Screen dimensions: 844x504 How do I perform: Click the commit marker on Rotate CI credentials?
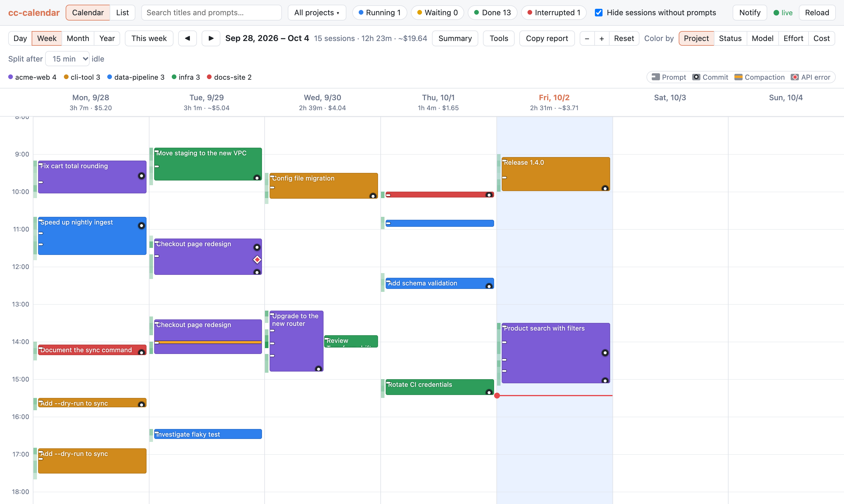[x=489, y=392]
